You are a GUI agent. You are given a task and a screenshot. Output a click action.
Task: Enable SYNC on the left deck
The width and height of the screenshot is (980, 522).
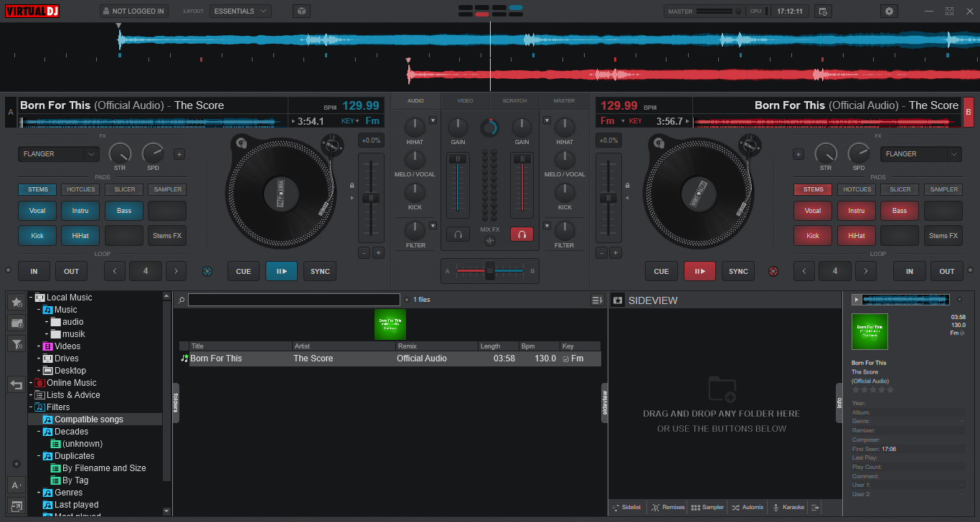click(320, 271)
